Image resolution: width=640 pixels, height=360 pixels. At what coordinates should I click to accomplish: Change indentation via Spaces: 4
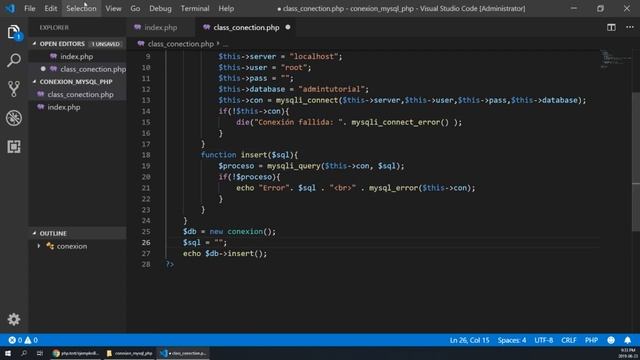coord(511,340)
